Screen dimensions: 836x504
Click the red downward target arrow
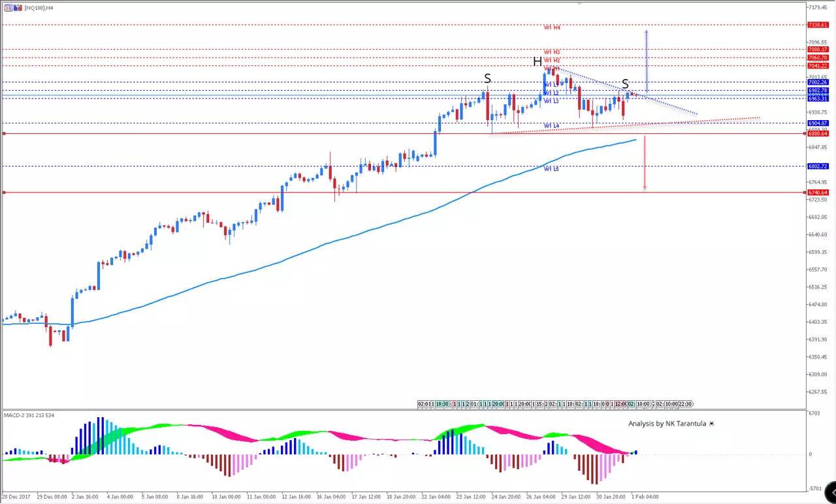(645, 163)
